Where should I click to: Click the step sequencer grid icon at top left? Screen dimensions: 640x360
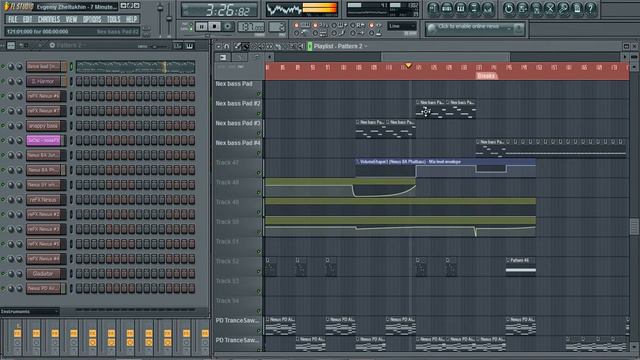coord(11,46)
